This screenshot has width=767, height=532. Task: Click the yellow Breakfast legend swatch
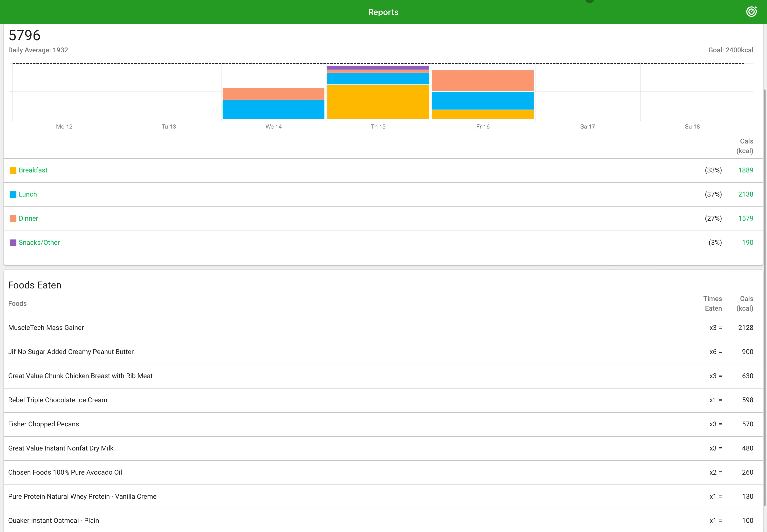13,170
